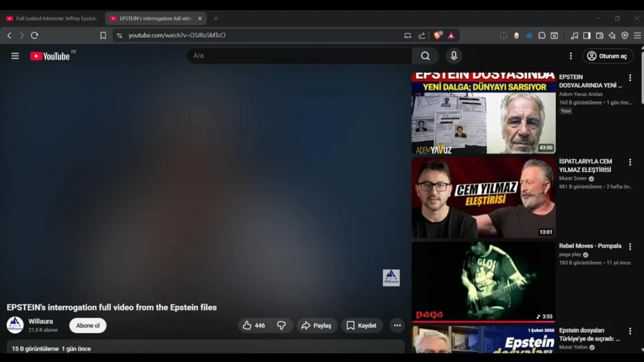The height and width of the screenshot is (362, 644).
Task: Start voice search with microphone icon
Action: click(454, 56)
